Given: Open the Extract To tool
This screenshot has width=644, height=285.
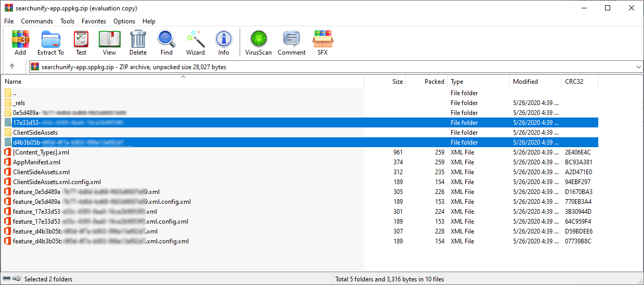Looking at the screenshot, I should click(50, 42).
